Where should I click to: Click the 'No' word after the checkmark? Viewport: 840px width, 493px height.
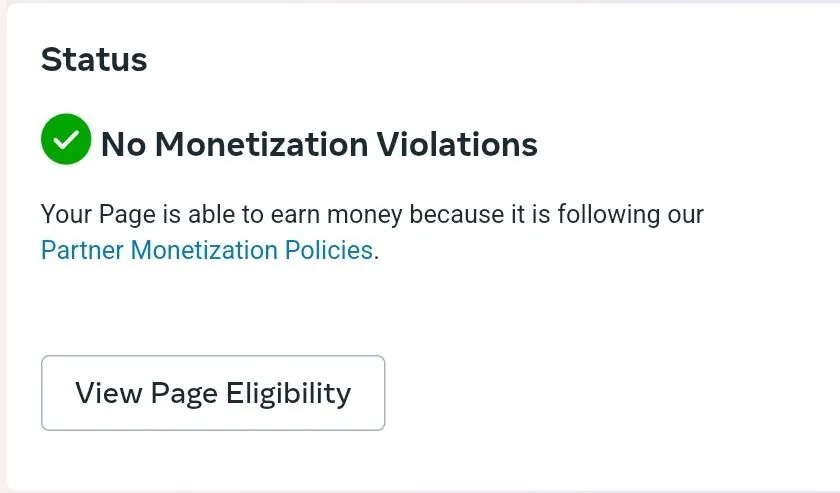point(123,144)
